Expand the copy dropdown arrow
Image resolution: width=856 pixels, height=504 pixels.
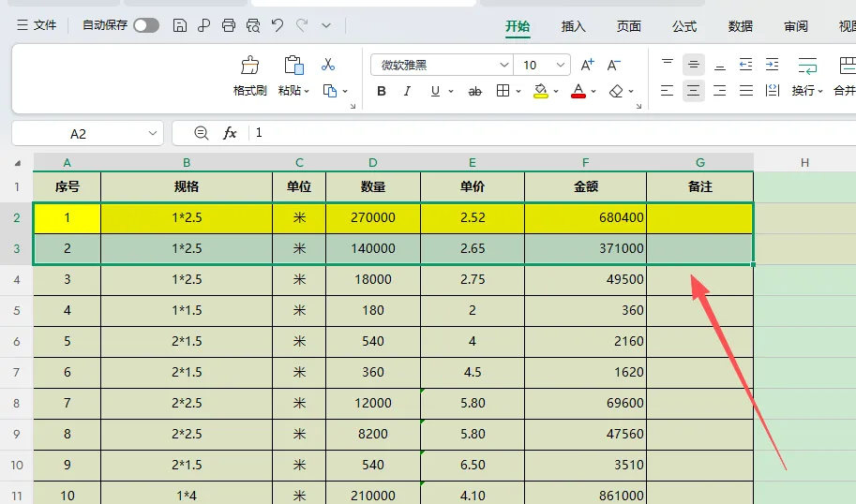click(345, 91)
